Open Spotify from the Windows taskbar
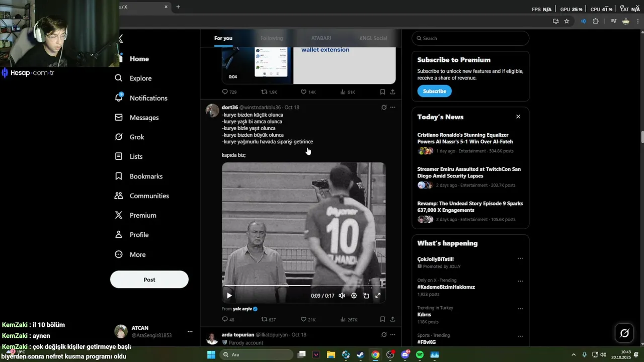 coord(420,354)
